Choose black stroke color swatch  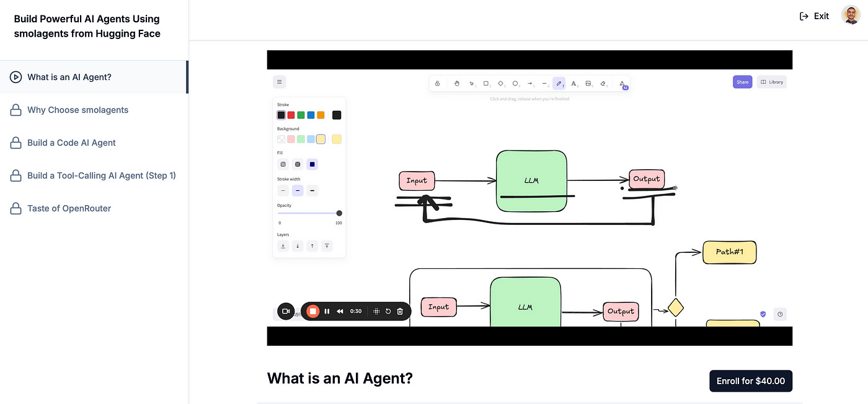[281, 115]
